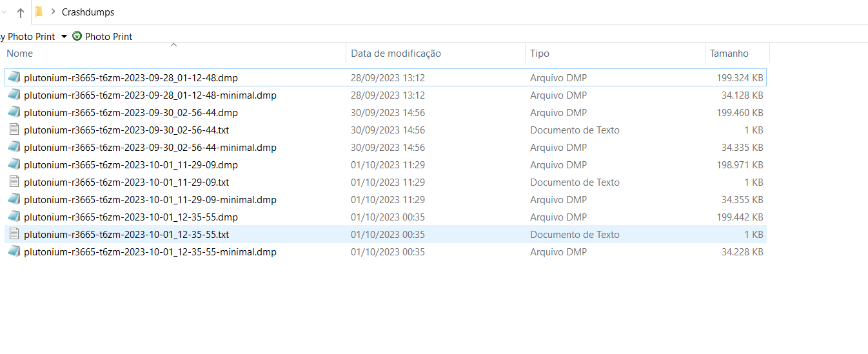Sort by Data de modificação column

(x=395, y=54)
